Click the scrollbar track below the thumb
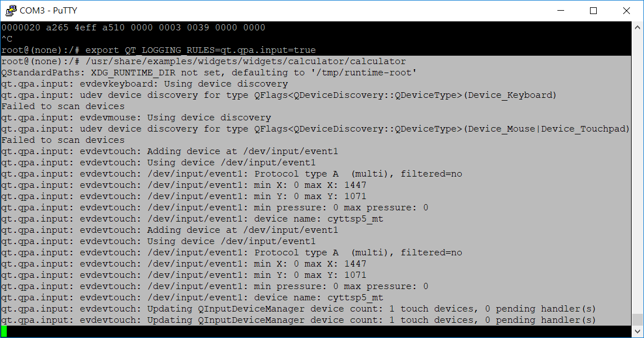 (637, 169)
